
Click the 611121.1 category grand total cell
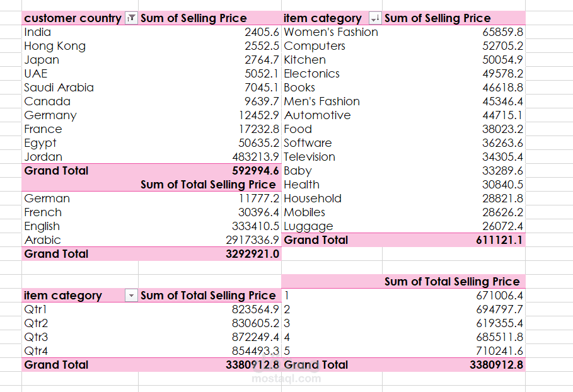click(499, 240)
